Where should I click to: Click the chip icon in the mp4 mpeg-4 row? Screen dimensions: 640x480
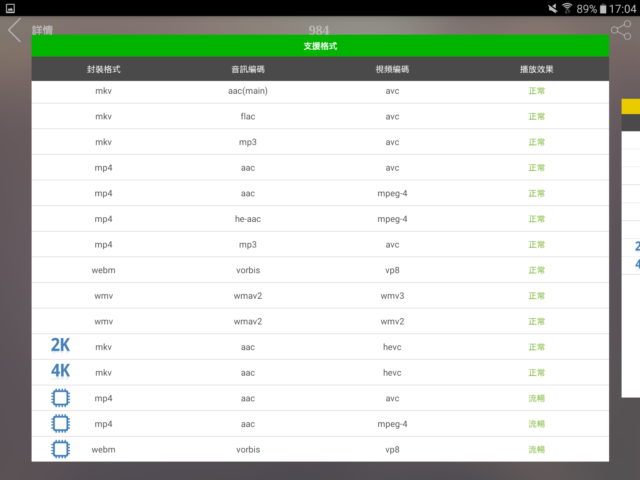tap(60, 423)
